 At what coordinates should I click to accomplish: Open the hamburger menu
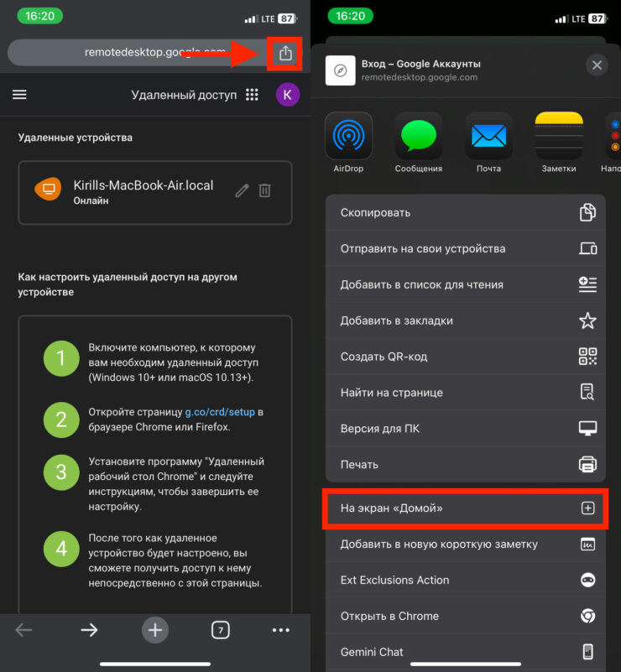[19, 95]
